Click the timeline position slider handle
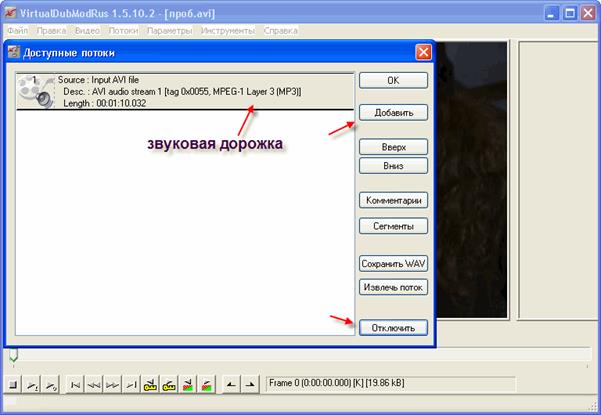 pos(13,356)
